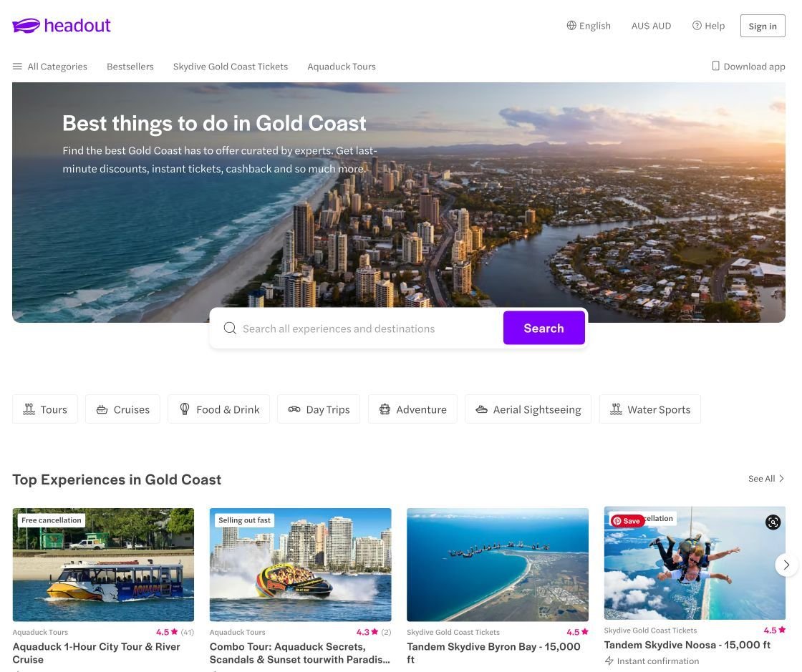Open the AU$ AUD currency selector
802x672 pixels.
click(651, 26)
